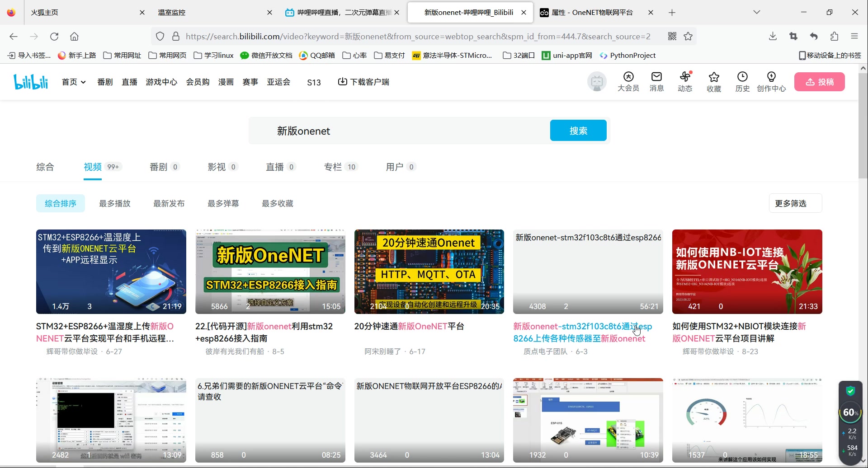
Task: Switch to the 温室监控 tab
Action: pos(212,13)
